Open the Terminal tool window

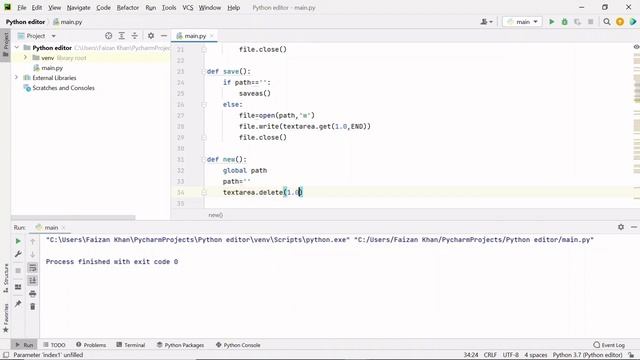[131, 345]
